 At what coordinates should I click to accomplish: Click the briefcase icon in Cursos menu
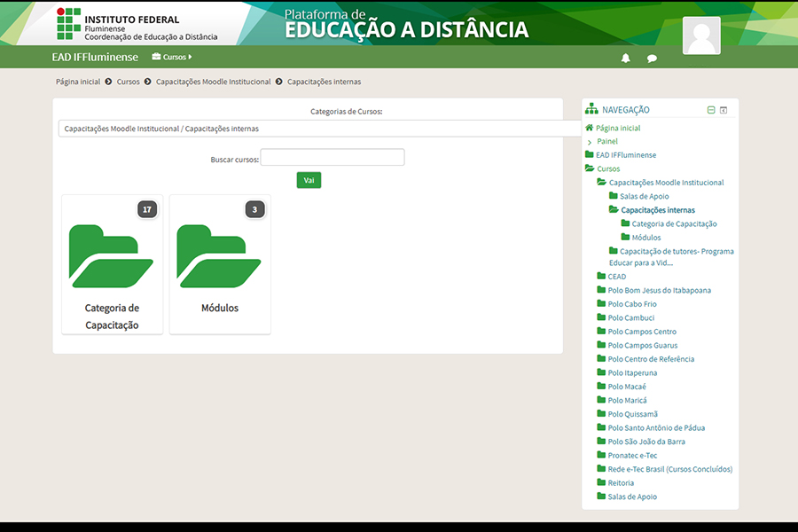[x=156, y=57]
